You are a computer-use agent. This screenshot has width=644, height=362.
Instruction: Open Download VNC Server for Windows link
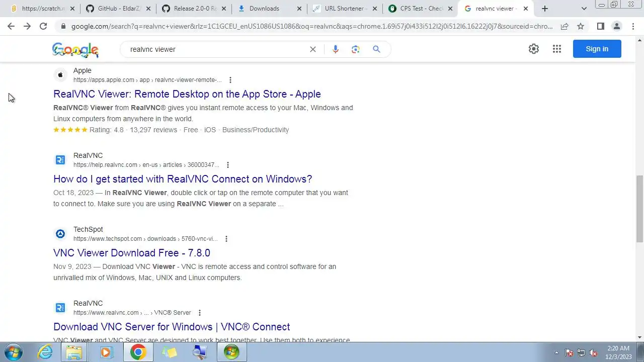[x=172, y=327]
